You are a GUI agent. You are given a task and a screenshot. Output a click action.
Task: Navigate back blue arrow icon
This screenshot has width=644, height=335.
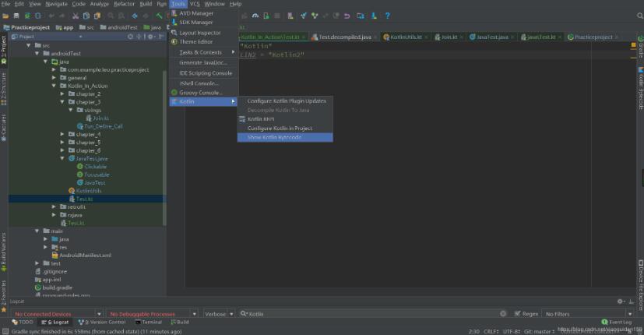135,16
